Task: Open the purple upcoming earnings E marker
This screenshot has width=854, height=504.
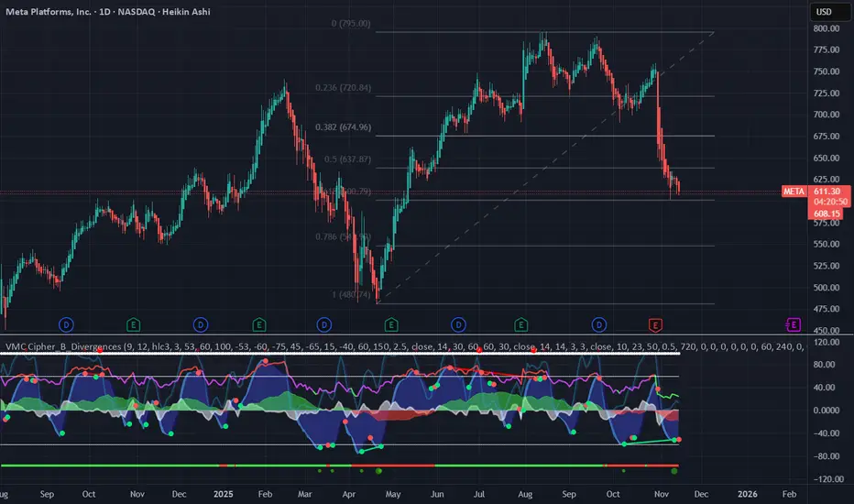Action: [793, 324]
